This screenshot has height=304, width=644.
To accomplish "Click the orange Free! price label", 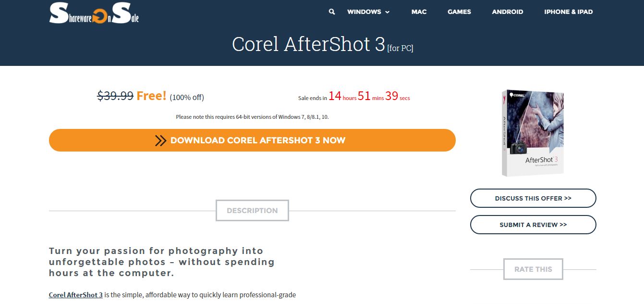I will (x=151, y=96).
